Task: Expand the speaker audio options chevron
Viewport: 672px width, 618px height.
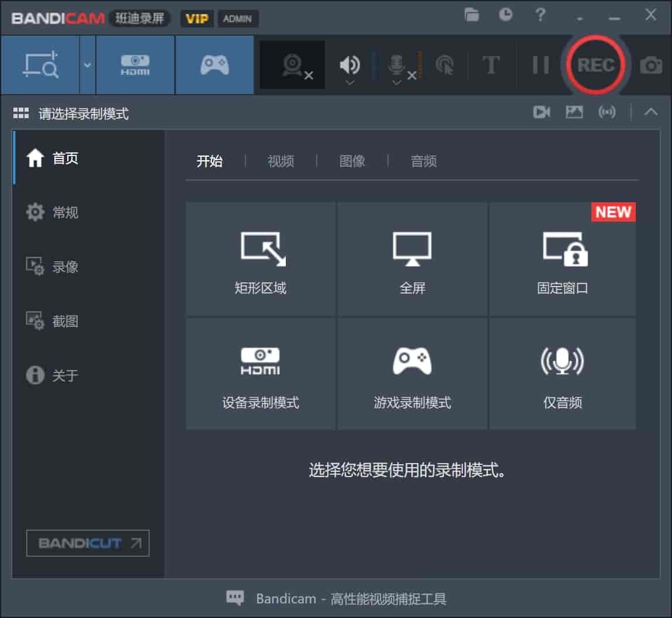Action: coord(349,84)
